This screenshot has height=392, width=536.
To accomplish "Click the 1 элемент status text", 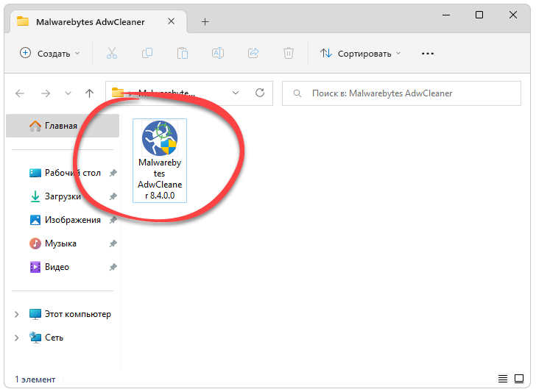I will (x=35, y=379).
